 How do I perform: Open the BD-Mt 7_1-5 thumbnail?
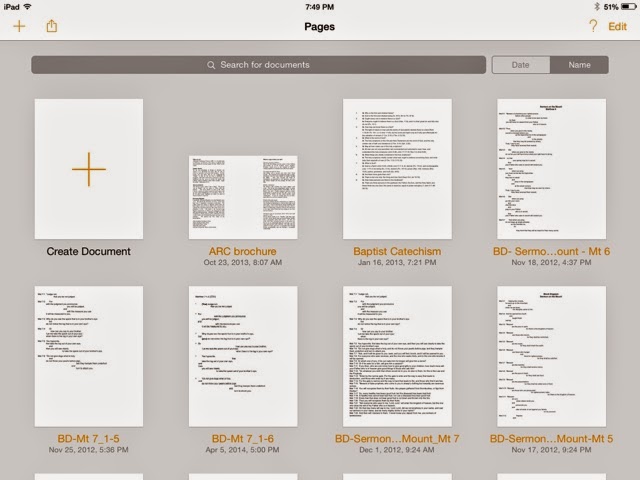pyautogui.click(x=89, y=356)
